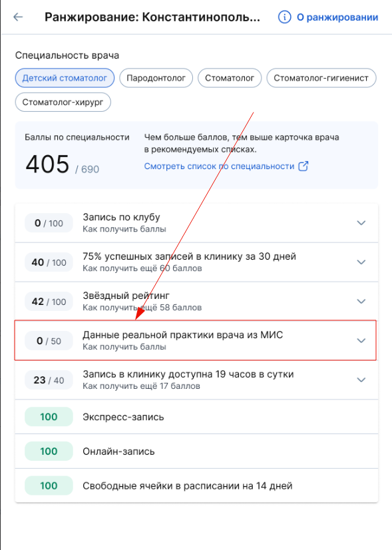Select the Онлайн-запись row
The width and height of the screenshot is (392, 550).
coord(196,451)
